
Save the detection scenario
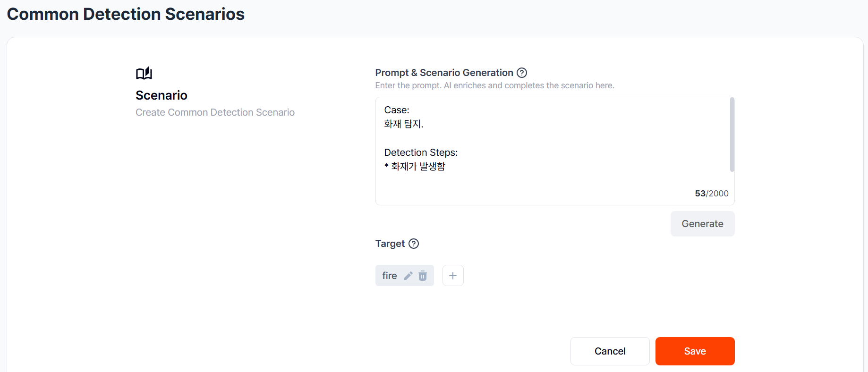tap(695, 351)
